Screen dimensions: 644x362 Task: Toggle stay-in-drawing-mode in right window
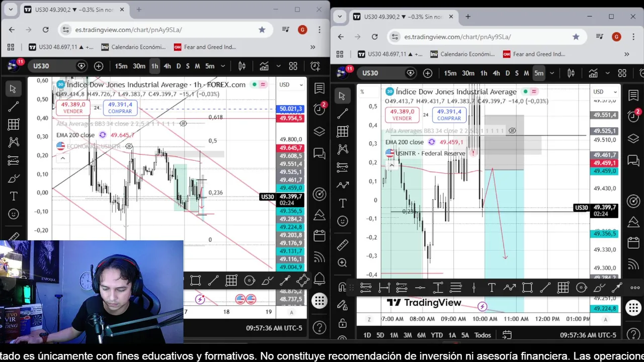coord(343,305)
